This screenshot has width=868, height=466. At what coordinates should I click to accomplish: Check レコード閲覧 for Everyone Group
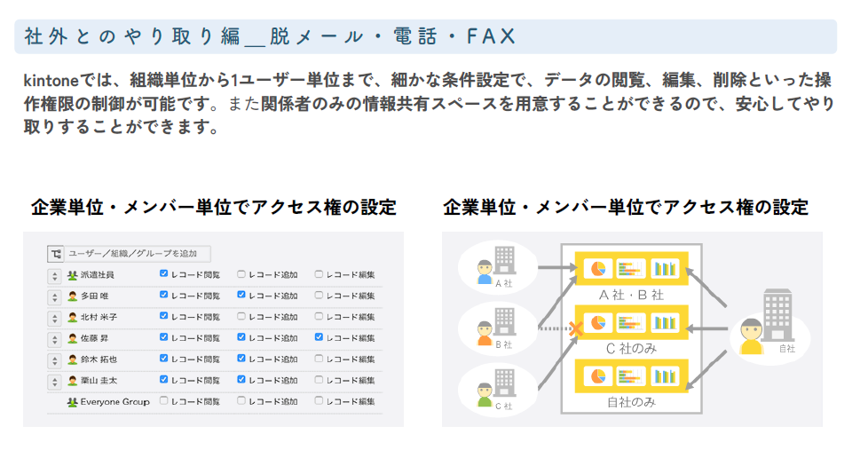[x=163, y=400]
